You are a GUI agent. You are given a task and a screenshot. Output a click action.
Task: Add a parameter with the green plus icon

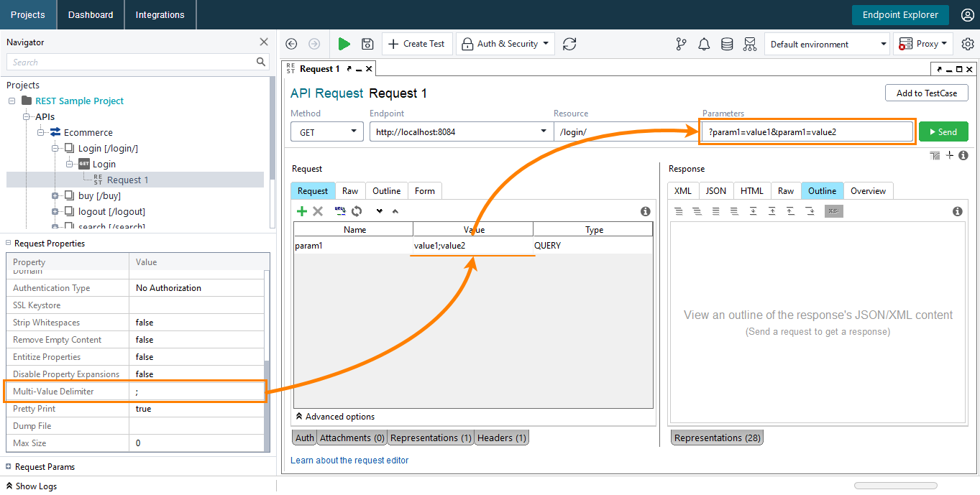click(x=302, y=211)
